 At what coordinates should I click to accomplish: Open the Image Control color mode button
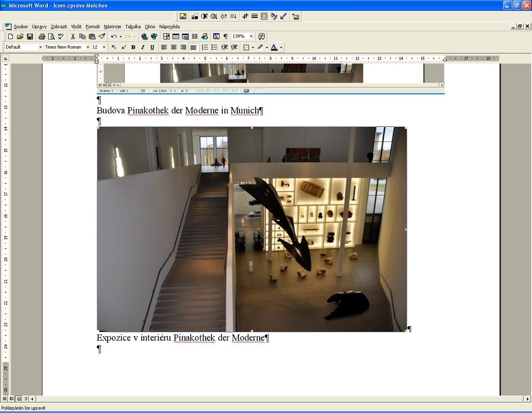point(194,16)
